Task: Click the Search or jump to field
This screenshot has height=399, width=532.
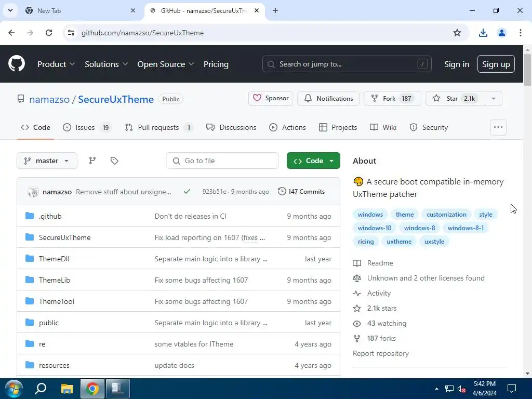Action: pyautogui.click(x=347, y=64)
